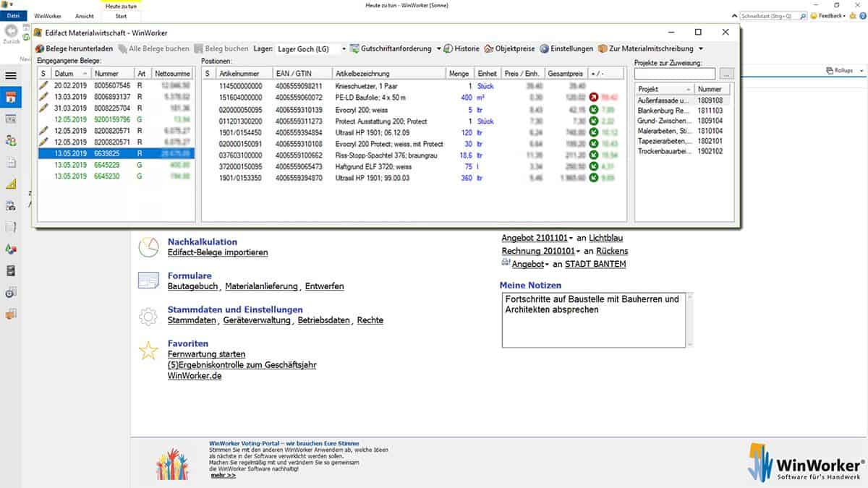Click the Projekte zur Zuweisung search field
868x488 pixels.
[x=675, y=74]
